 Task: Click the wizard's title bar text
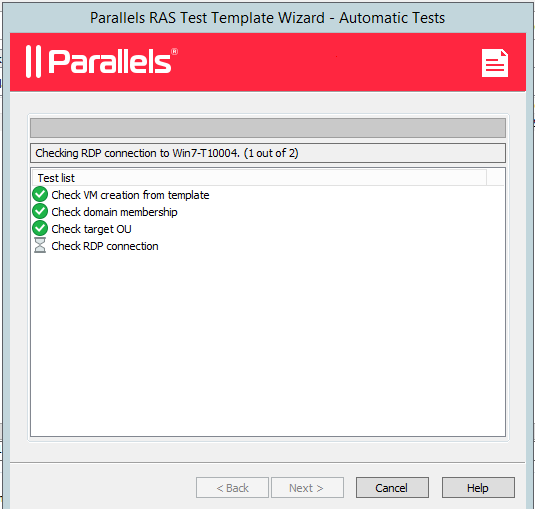[268, 18]
